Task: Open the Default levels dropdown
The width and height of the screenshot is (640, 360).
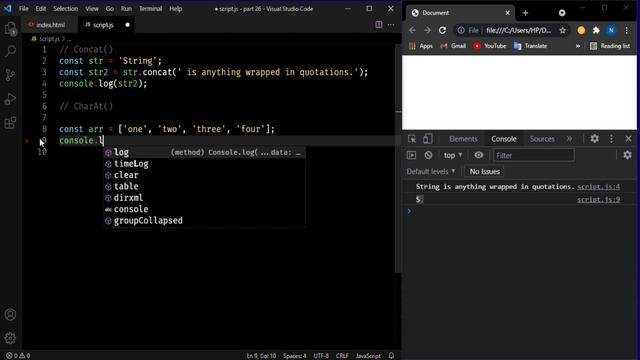Action: pos(431,171)
